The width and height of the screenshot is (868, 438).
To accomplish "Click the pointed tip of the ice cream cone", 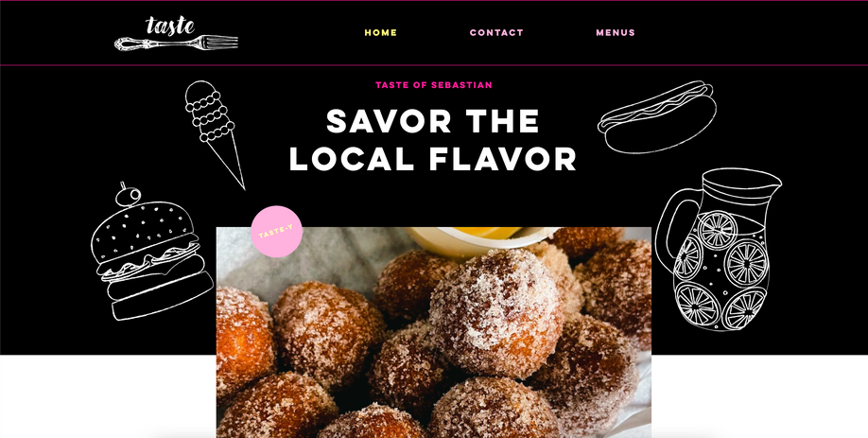I will [x=241, y=184].
